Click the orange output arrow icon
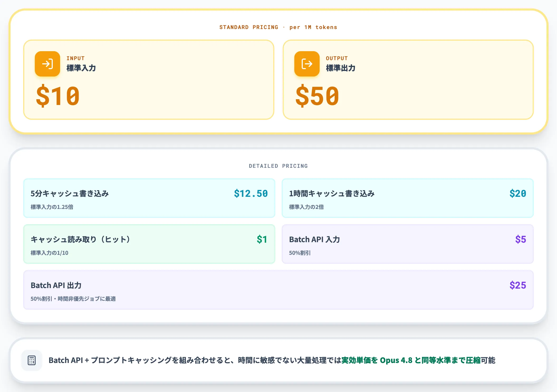This screenshot has height=392, width=557. tap(307, 64)
